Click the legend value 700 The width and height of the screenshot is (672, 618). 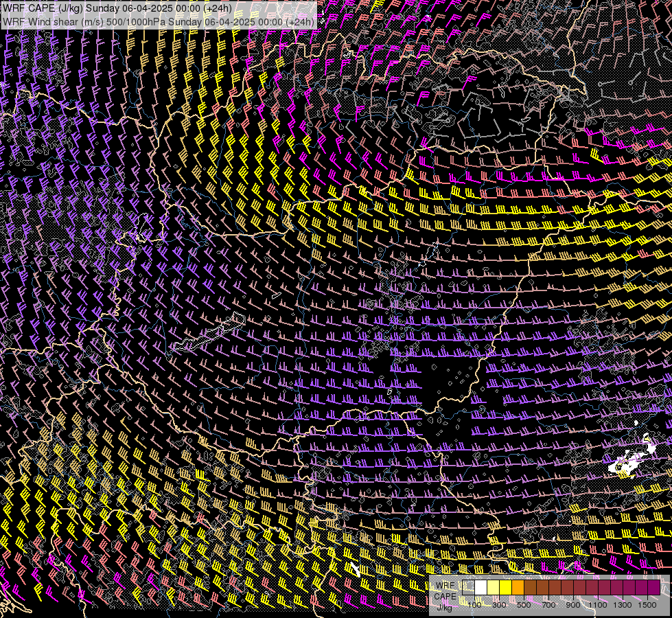548,605
